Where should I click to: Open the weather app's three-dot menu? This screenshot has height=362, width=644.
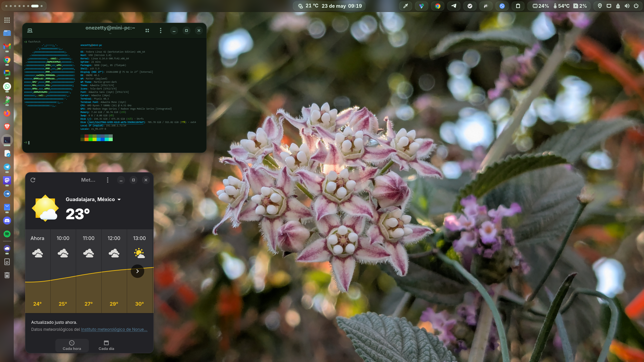click(108, 180)
